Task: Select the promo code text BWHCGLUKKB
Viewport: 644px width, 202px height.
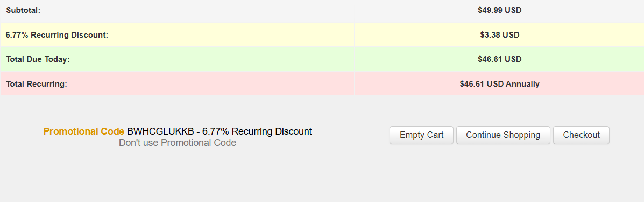Action: (x=160, y=131)
